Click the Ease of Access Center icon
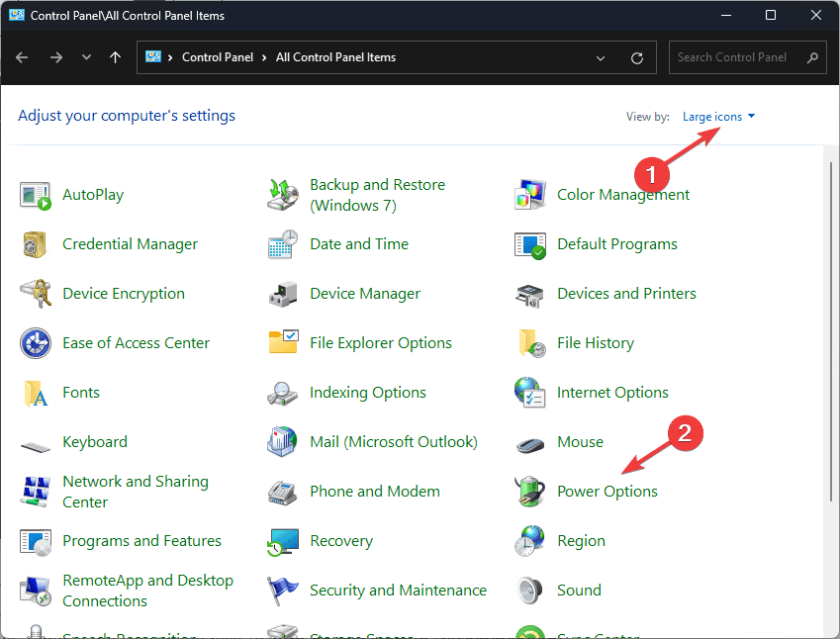This screenshot has width=840, height=639. (x=36, y=343)
